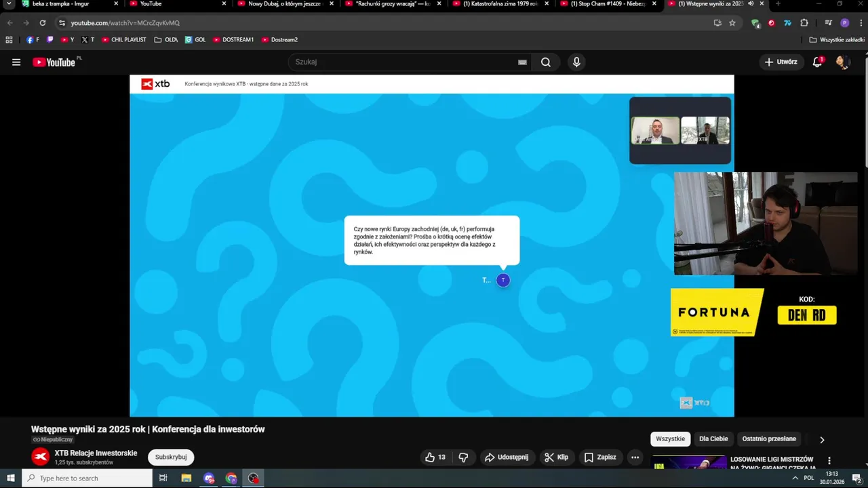This screenshot has height=488, width=868.
Task: Close the 'Stop Cham #1409' tab
Action: tap(654, 3)
